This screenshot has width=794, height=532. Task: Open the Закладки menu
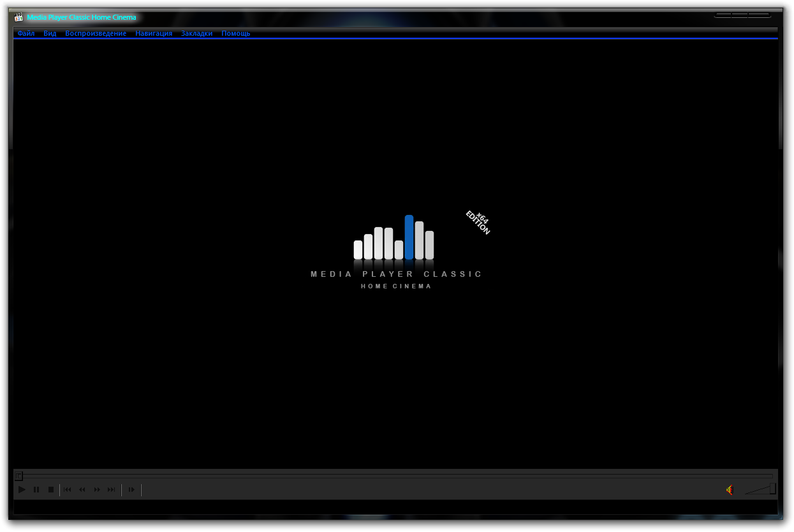196,33
